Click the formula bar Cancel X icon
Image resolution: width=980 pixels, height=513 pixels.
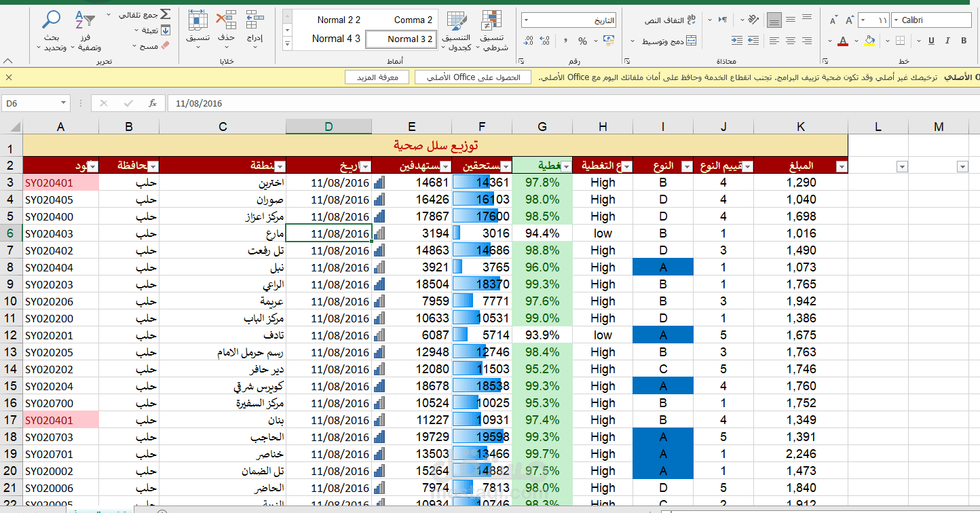104,103
